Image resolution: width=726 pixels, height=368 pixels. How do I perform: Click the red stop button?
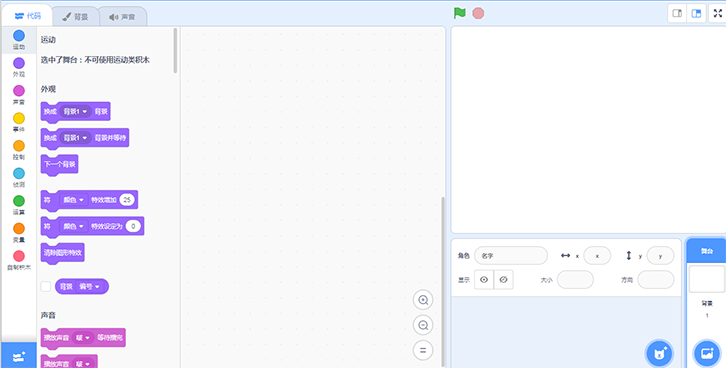(x=478, y=13)
